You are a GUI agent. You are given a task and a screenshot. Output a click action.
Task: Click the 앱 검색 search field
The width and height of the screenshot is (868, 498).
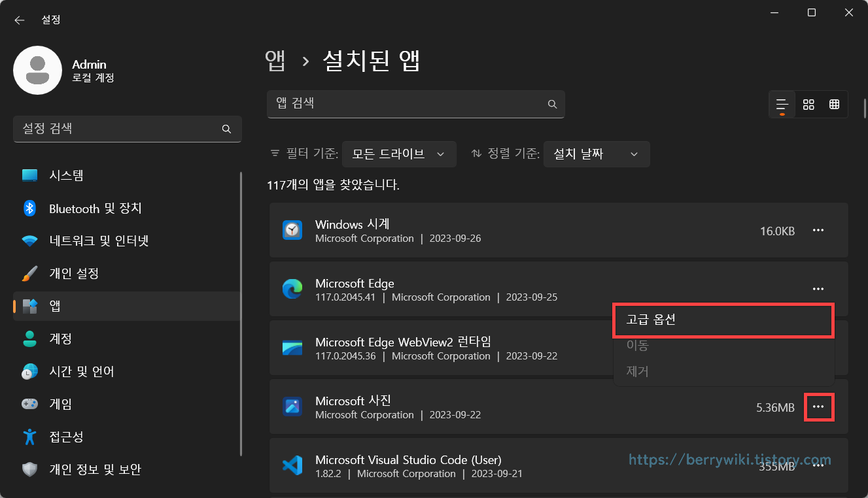click(x=416, y=104)
